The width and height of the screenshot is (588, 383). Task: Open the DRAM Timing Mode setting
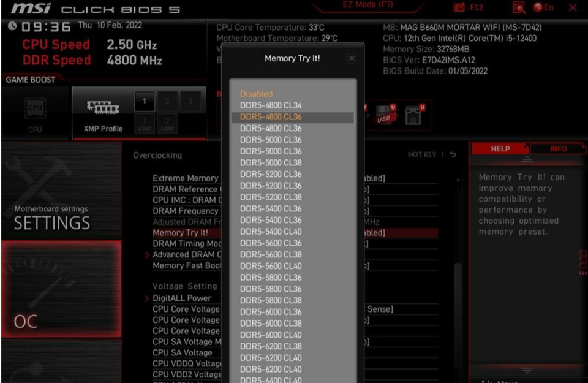coord(295,243)
